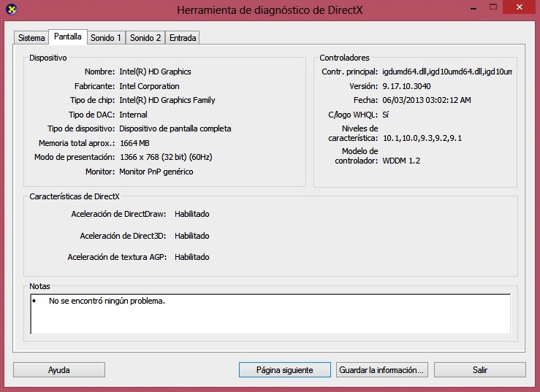Click the note 'No se encontró ningún problema.'
This screenshot has width=540, height=392.
click(x=107, y=301)
